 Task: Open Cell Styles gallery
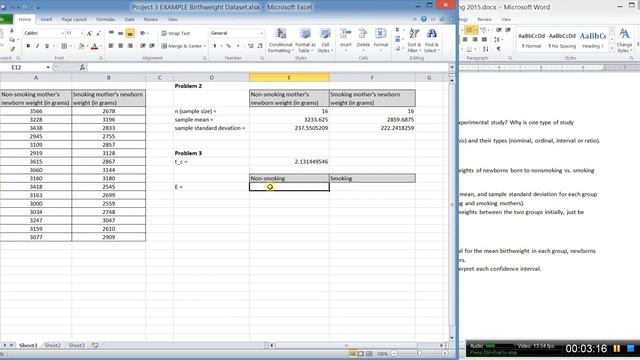tap(325, 41)
